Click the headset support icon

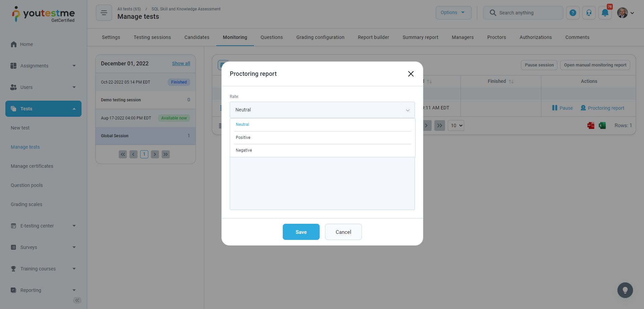pyautogui.click(x=589, y=13)
